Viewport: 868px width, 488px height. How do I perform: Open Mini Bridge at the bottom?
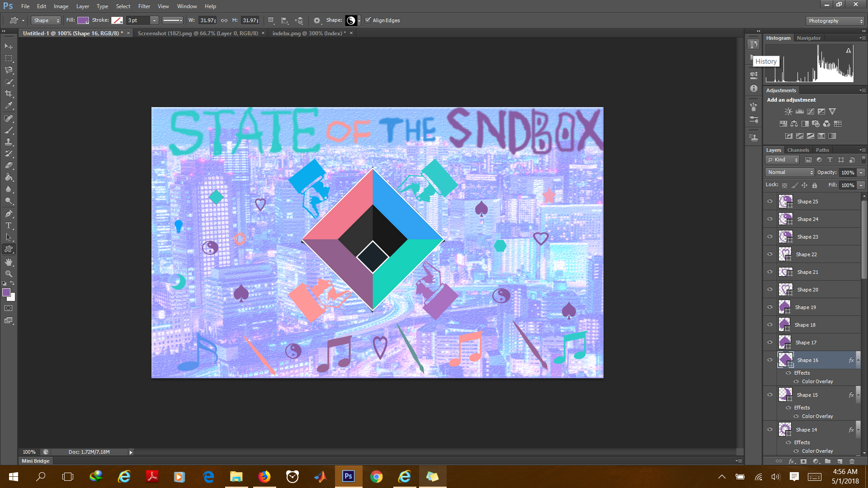35,460
